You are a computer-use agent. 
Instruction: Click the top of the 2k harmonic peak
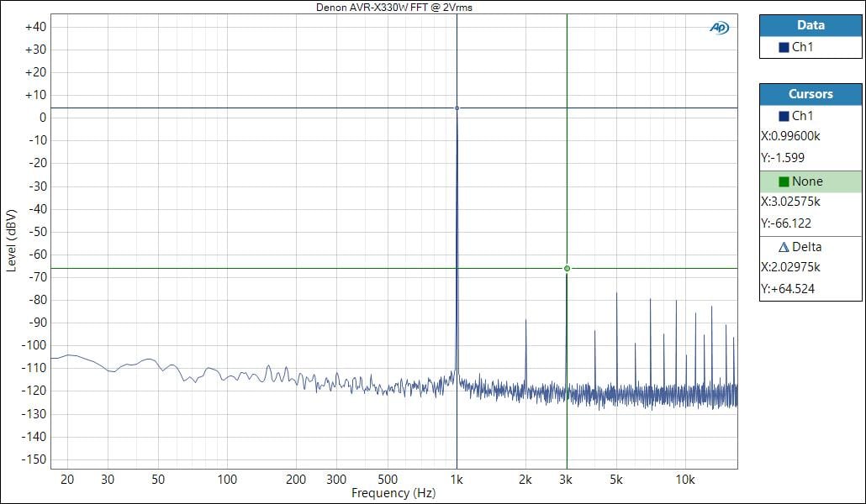(x=525, y=320)
